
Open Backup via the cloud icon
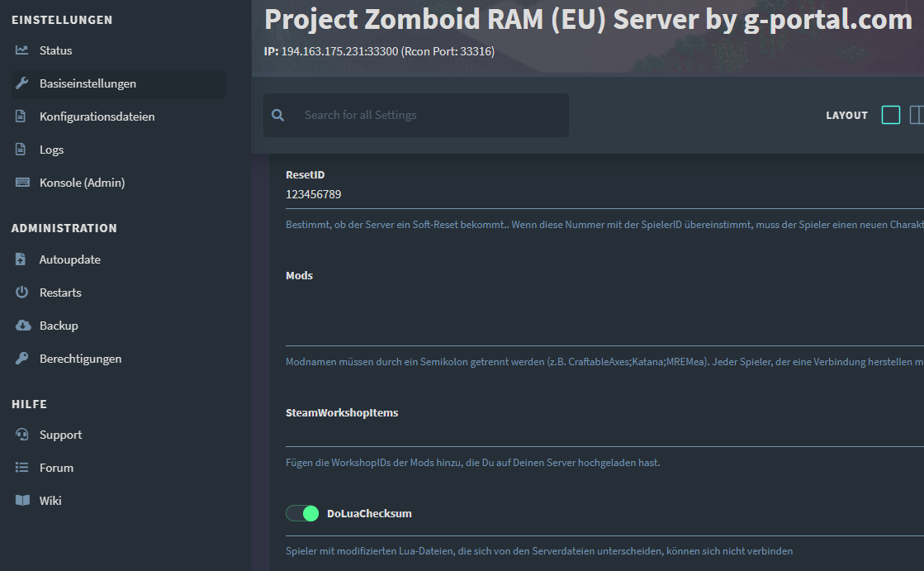click(20, 325)
